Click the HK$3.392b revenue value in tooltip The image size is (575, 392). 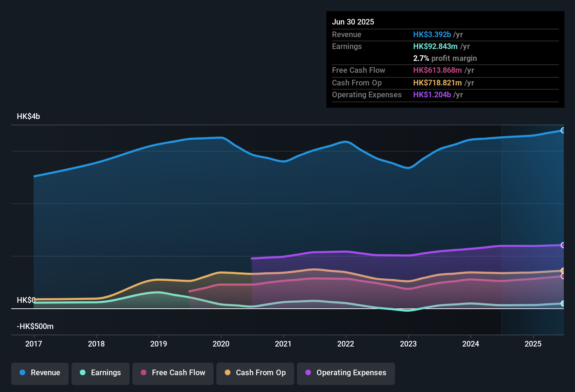pyautogui.click(x=432, y=34)
